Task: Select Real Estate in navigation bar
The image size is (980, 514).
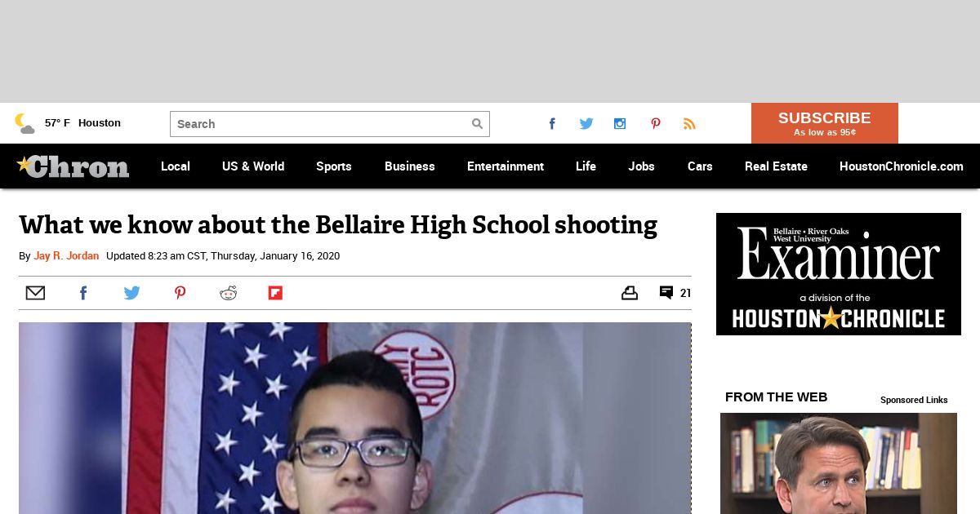Action: pyautogui.click(x=775, y=166)
